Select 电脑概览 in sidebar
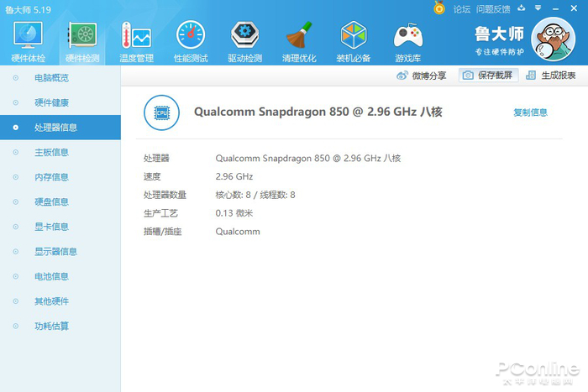The height and width of the screenshot is (392, 588). (60, 78)
